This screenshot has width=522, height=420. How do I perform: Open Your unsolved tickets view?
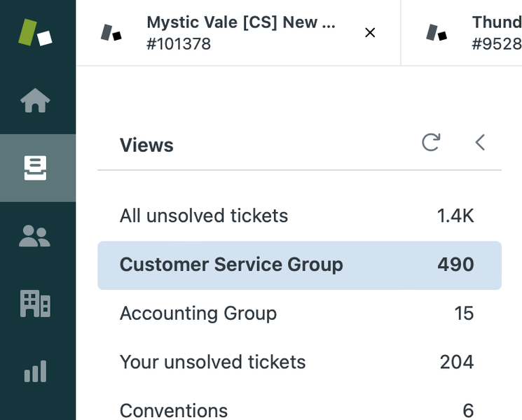coord(299,362)
